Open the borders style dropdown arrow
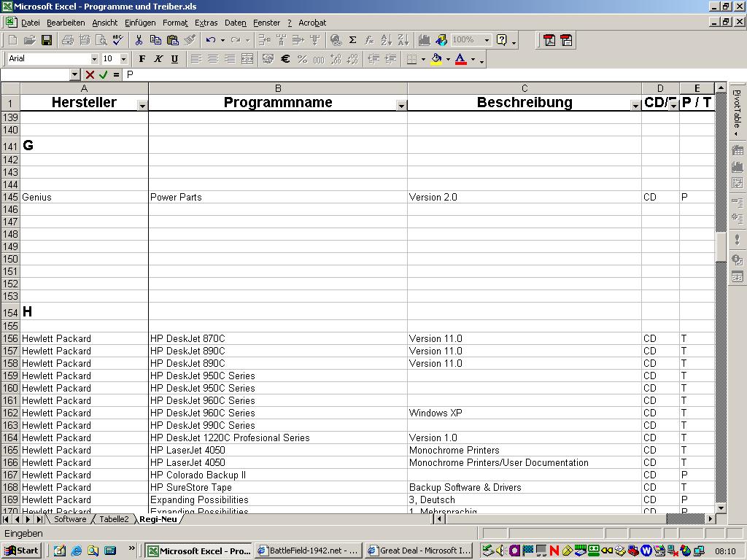747x560 pixels. (x=423, y=59)
